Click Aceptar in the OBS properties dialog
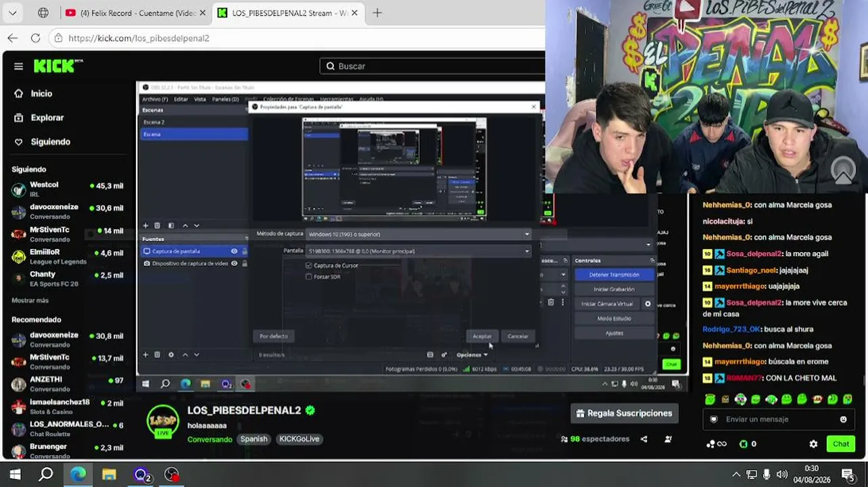 (x=482, y=336)
